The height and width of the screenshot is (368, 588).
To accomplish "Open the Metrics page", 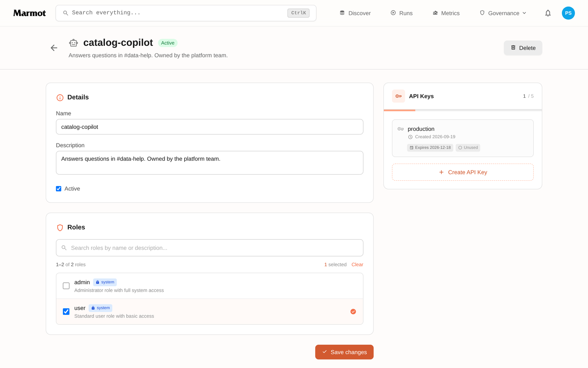I will 446,13.
